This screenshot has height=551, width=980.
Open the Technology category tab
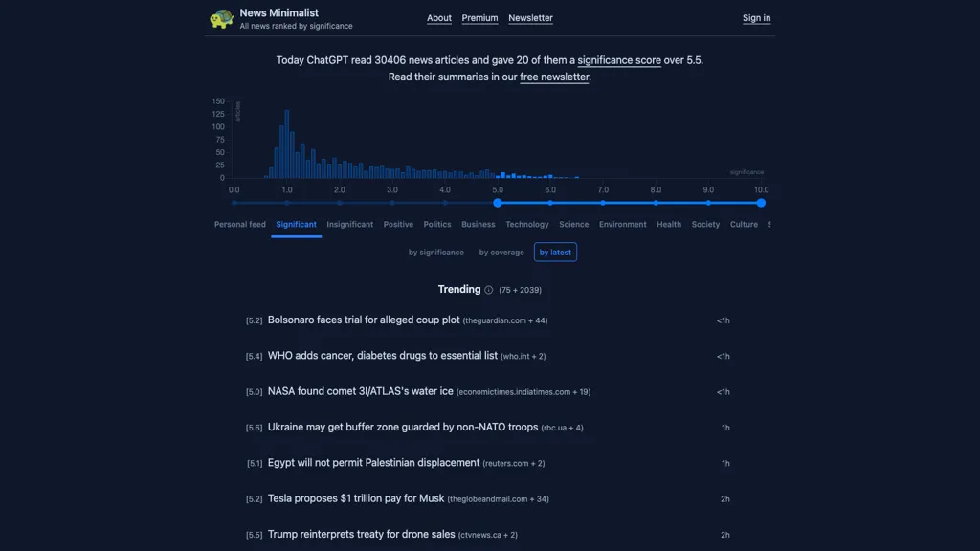click(x=526, y=225)
